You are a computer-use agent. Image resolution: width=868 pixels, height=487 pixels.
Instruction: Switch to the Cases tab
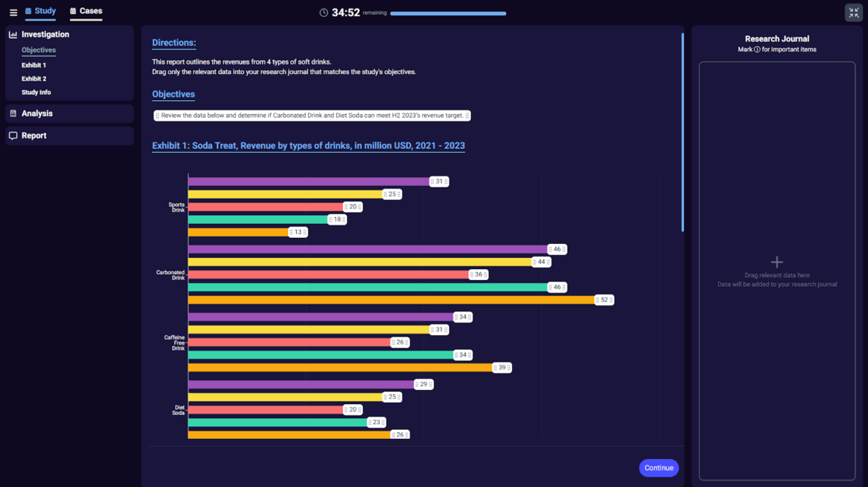[86, 11]
